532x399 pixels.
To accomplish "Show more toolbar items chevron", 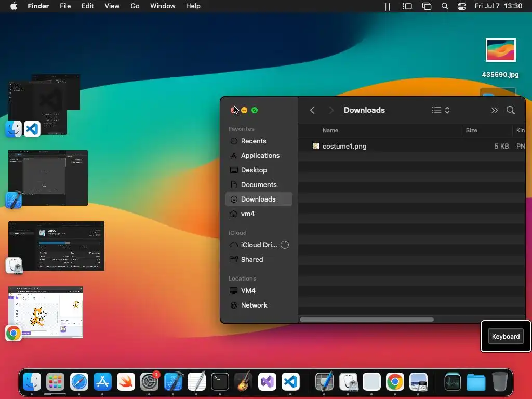I will pos(495,110).
